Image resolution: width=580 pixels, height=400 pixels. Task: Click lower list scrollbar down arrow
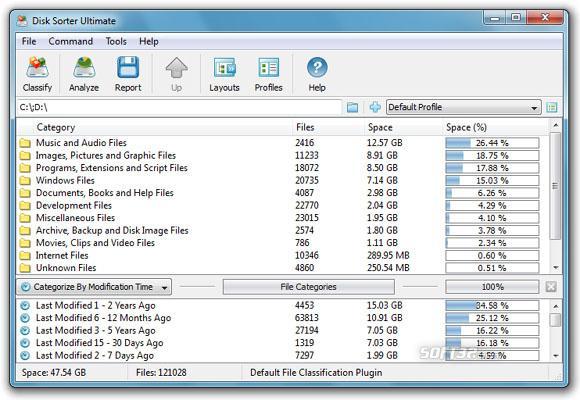[555, 356]
